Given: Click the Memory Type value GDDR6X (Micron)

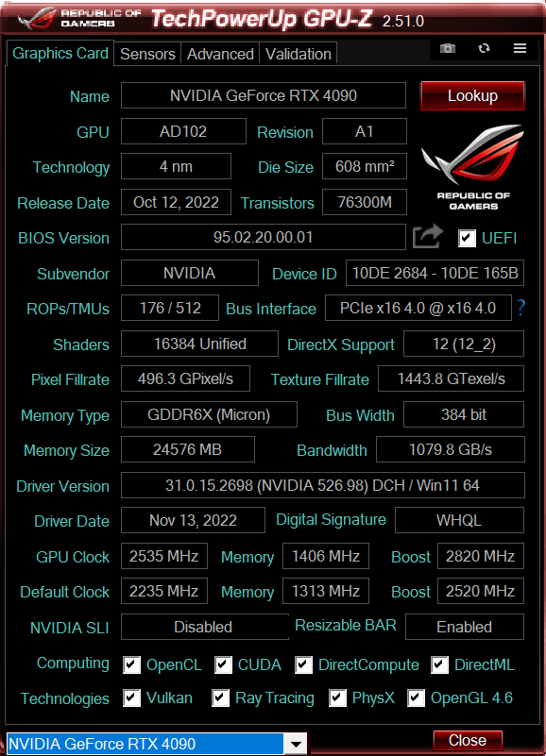Looking at the screenshot, I should tap(209, 414).
